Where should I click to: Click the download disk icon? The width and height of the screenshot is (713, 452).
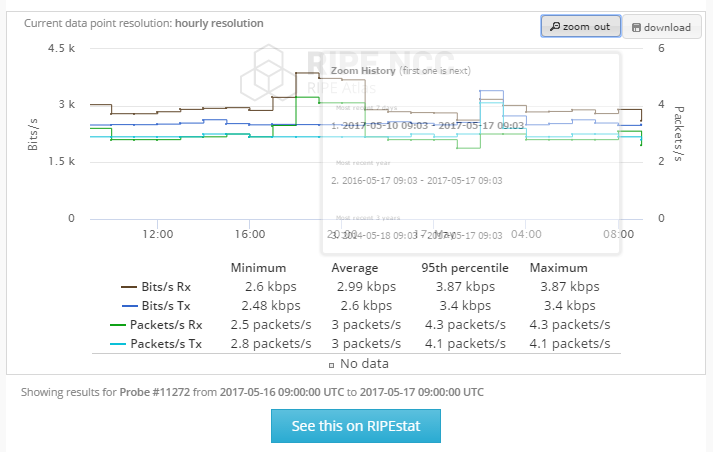pos(637,27)
